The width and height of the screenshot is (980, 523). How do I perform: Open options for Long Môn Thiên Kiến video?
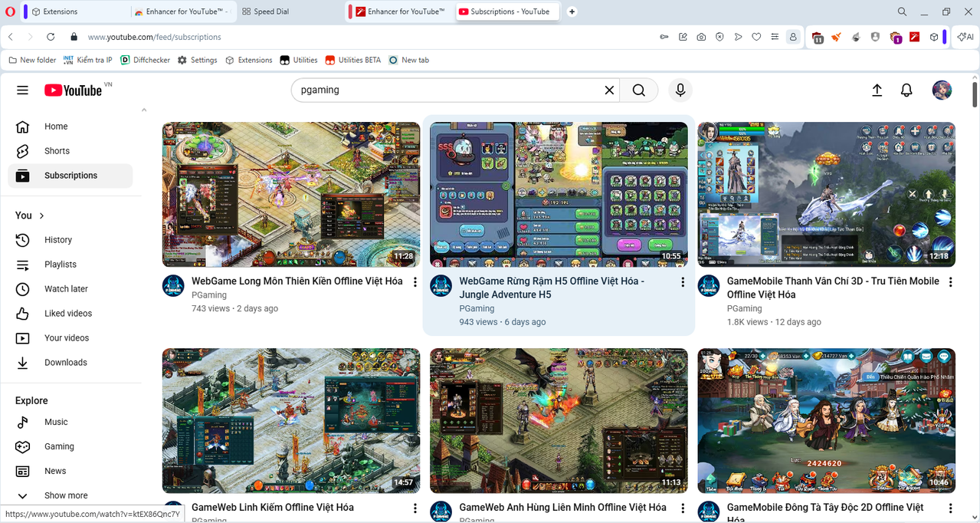[x=415, y=282]
